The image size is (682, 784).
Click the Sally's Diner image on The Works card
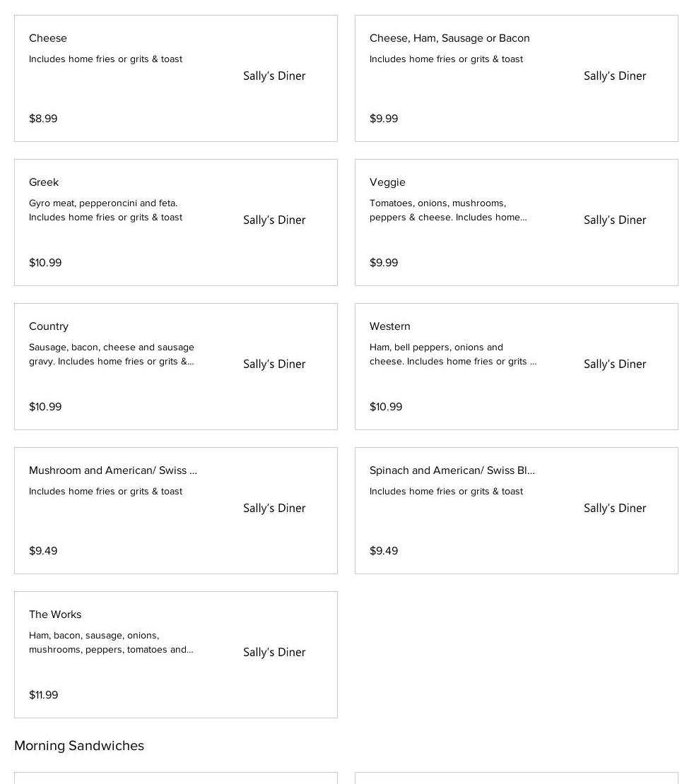tap(274, 653)
